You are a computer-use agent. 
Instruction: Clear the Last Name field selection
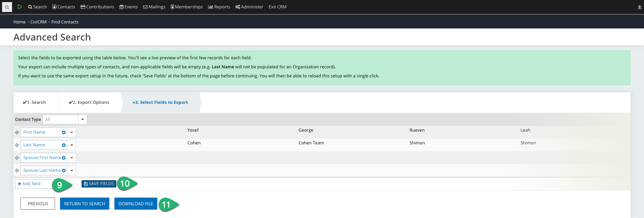64,145
